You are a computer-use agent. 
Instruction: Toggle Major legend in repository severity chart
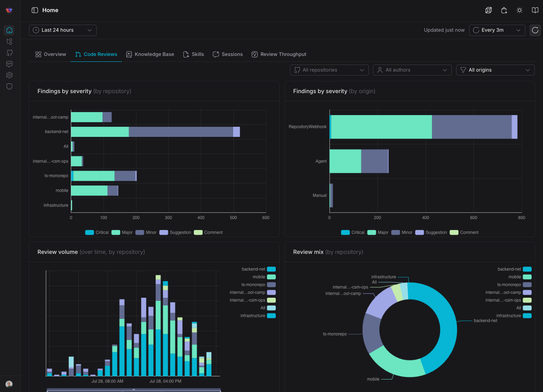pos(122,232)
